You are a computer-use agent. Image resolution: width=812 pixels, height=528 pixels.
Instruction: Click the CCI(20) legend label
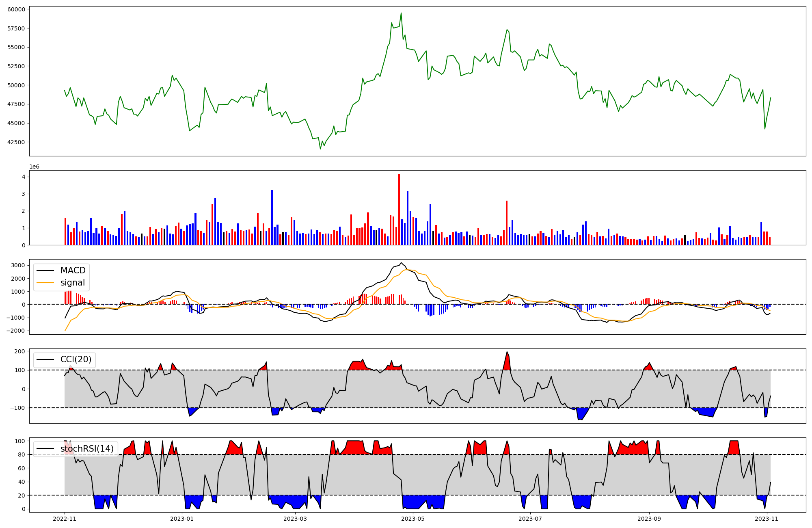pos(76,359)
